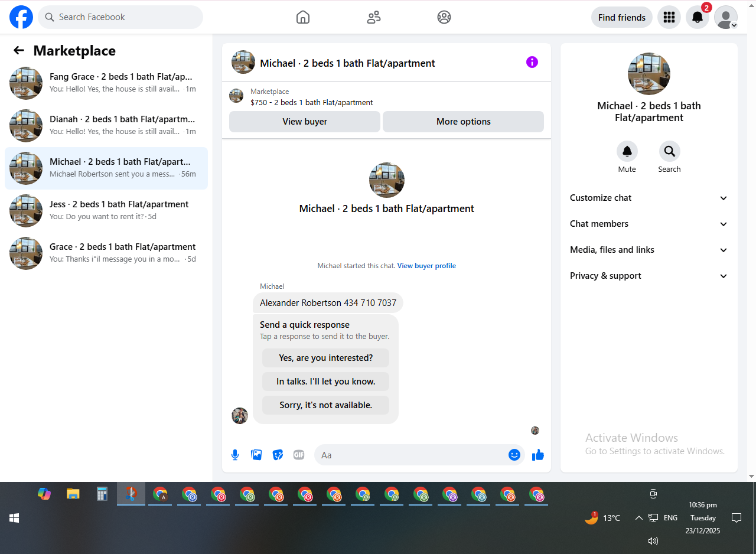Viewport: 756px width, 554px height.
Task: Send quick response 'Sorry, it's not available.'
Action: tap(326, 405)
